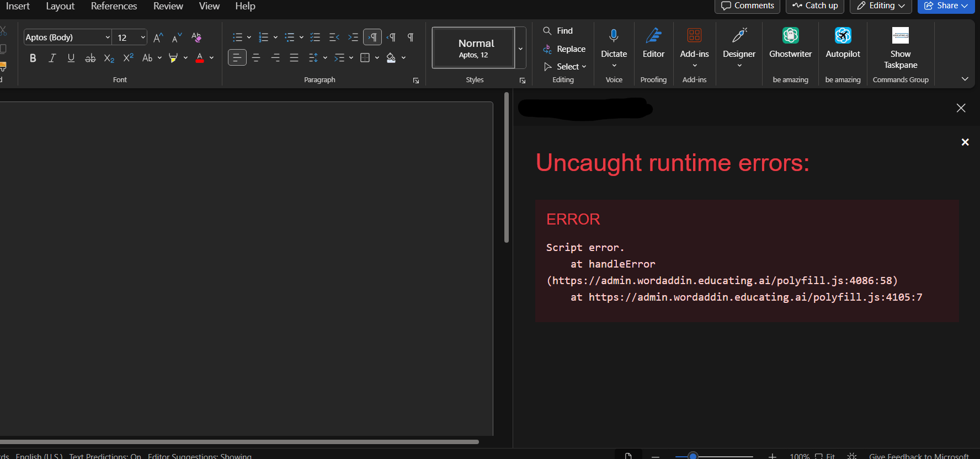Image resolution: width=980 pixels, height=459 pixels.
Task: Open the Editor proofing tool
Action: point(653,44)
